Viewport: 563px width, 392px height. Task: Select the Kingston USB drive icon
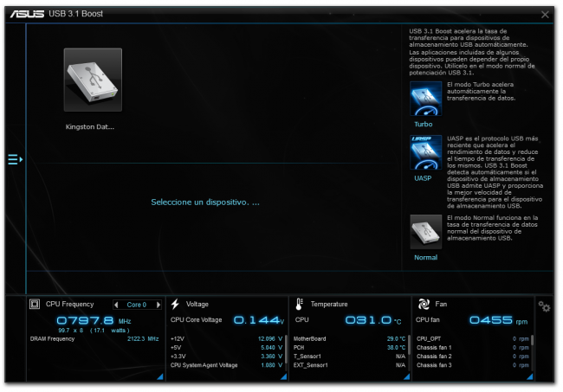point(93,80)
